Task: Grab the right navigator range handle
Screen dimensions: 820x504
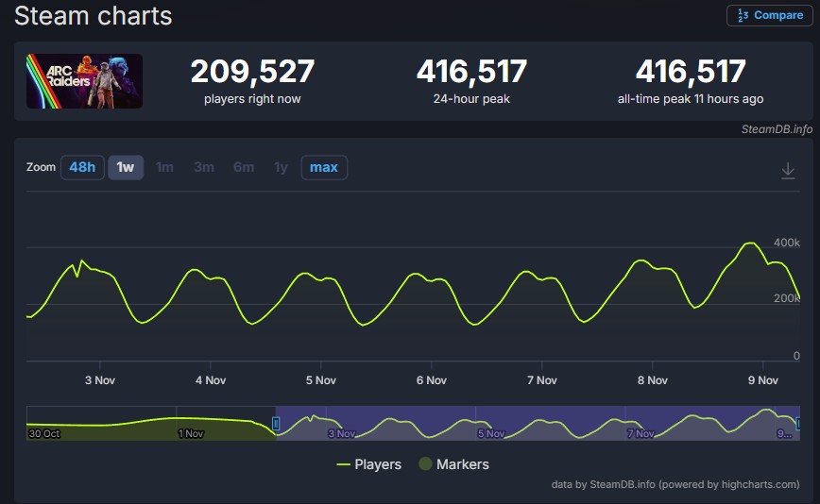Action: coord(798,423)
